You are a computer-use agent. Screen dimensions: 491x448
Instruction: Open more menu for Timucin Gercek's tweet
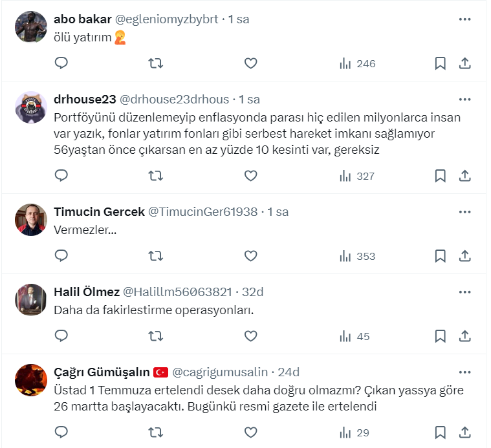(x=464, y=211)
